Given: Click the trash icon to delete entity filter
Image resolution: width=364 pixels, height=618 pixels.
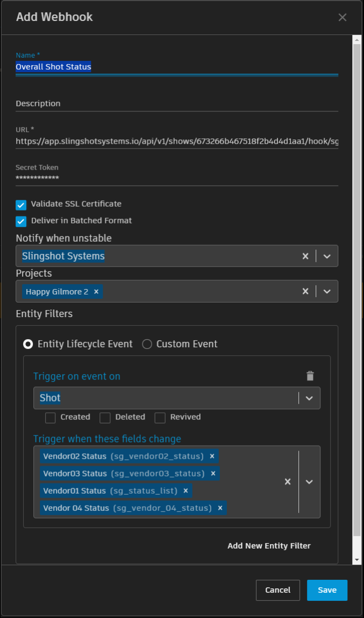Looking at the screenshot, I should click(x=310, y=376).
